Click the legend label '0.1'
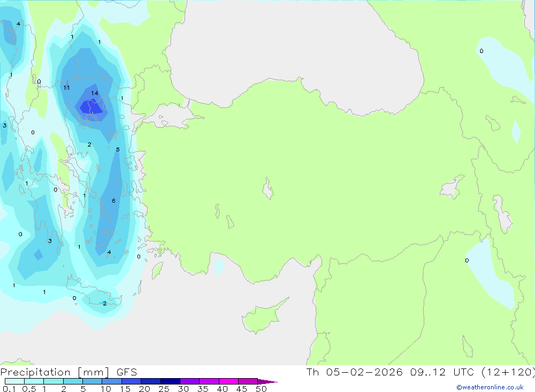 [x=9, y=389]
